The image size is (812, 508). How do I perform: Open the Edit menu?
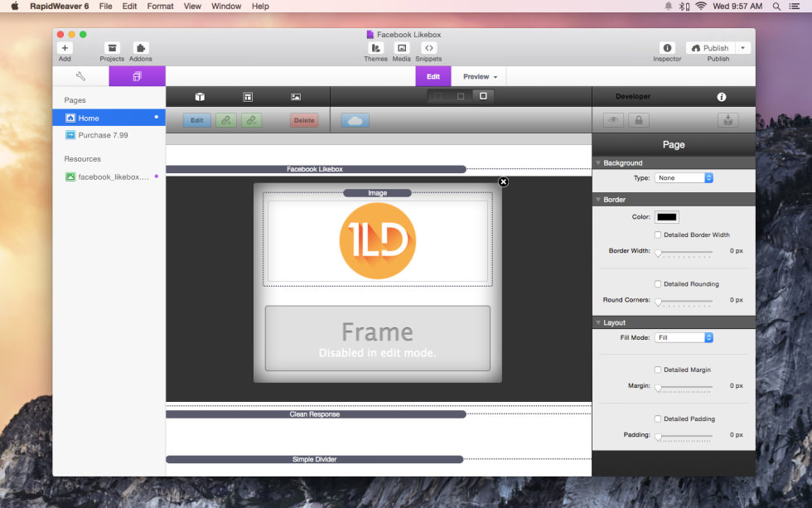pos(129,6)
